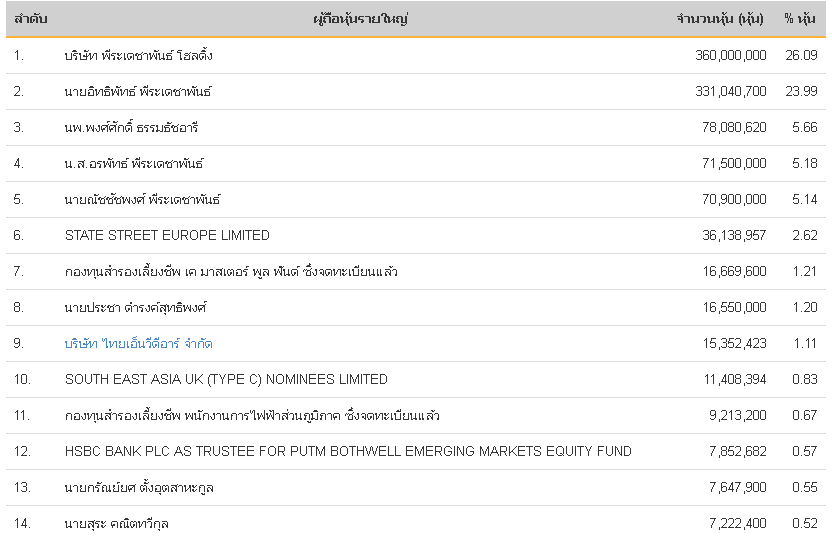Click share count 331,040,700
832x541 pixels.
pyautogui.click(x=731, y=91)
